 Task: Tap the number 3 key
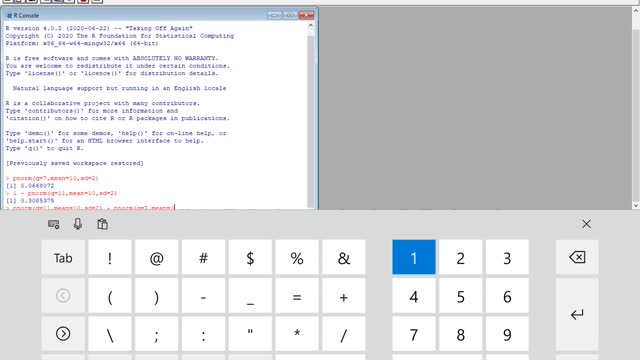[x=507, y=258]
